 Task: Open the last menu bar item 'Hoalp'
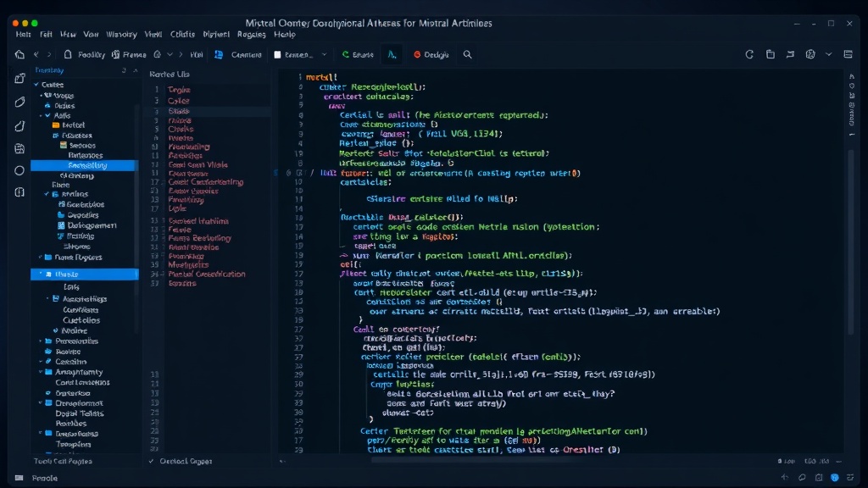click(285, 34)
